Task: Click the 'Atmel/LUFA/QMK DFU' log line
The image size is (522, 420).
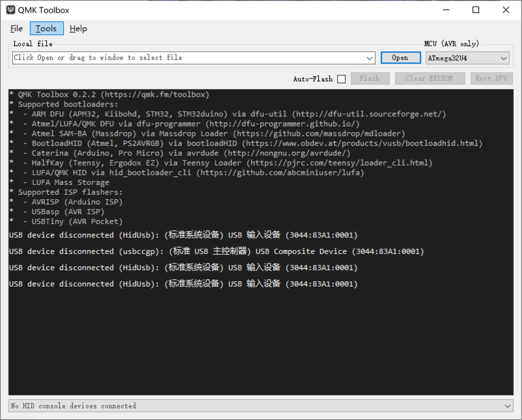Action: [x=185, y=124]
